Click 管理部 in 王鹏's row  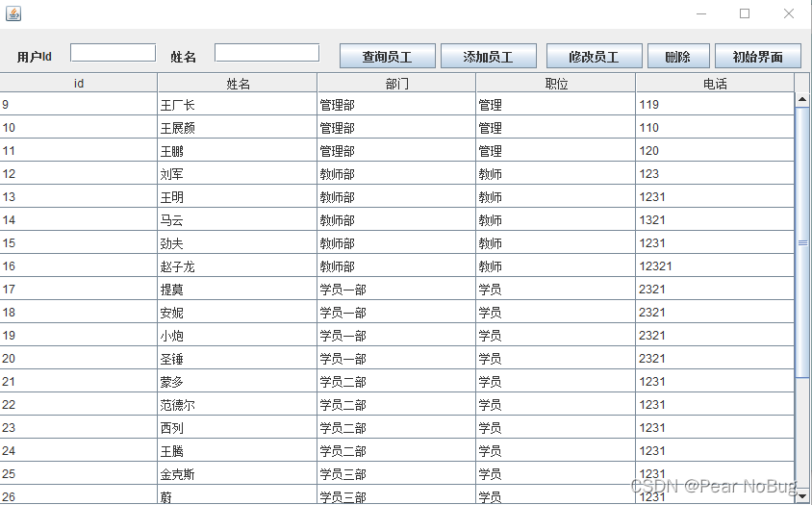pos(396,151)
